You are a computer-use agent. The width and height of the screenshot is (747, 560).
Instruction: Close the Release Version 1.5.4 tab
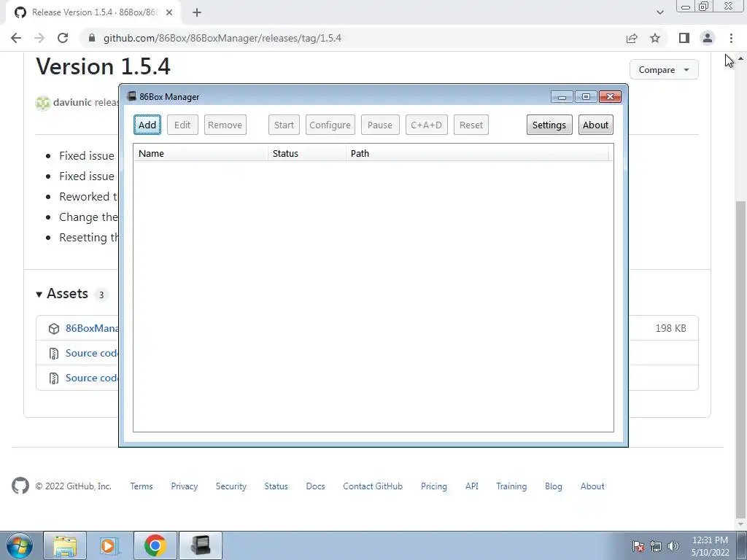169,12
